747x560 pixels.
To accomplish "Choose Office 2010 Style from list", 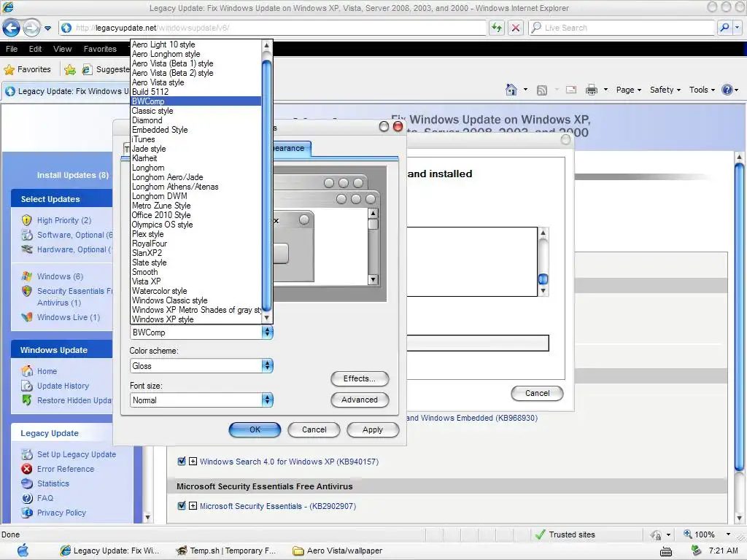I will (x=196, y=215).
